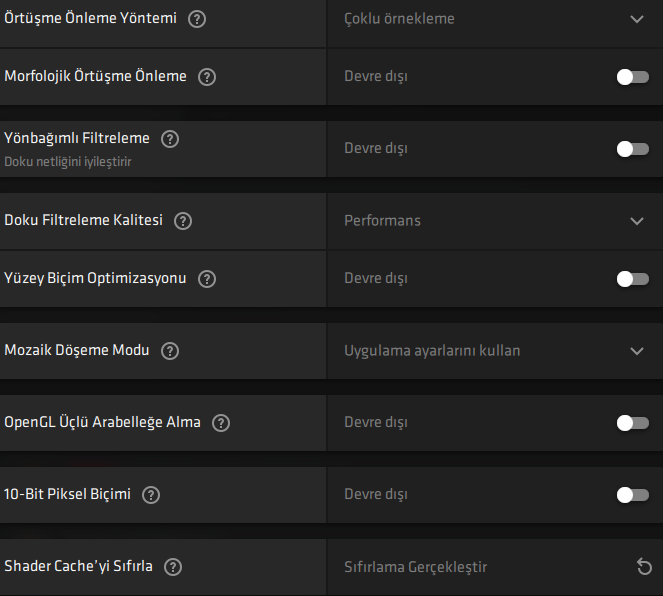Click Sıfırlama Gerçekleştir to reset shader cache
663x596 pixels.
point(416,567)
